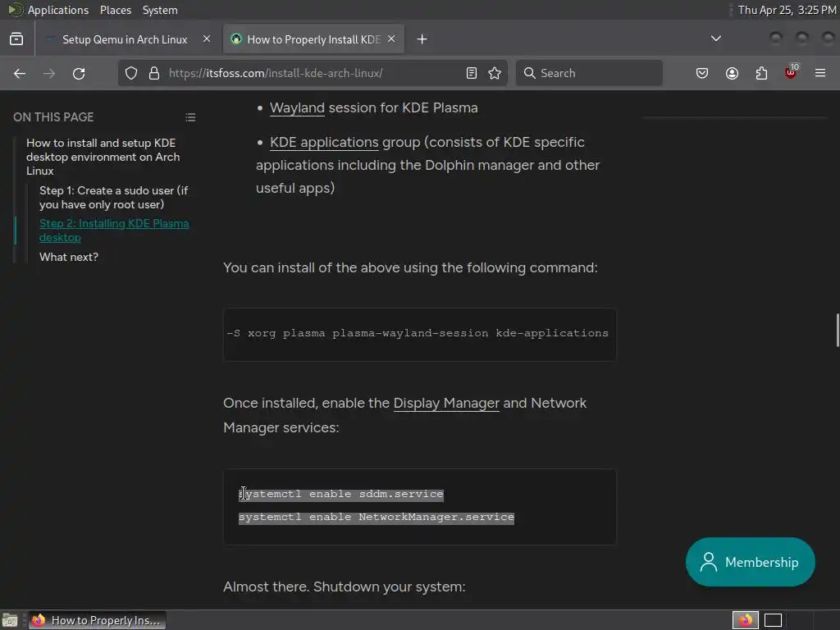Image resolution: width=840 pixels, height=630 pixels.
Task: Expand the list all tabs dropdown
Action: (x=715, y=39)
